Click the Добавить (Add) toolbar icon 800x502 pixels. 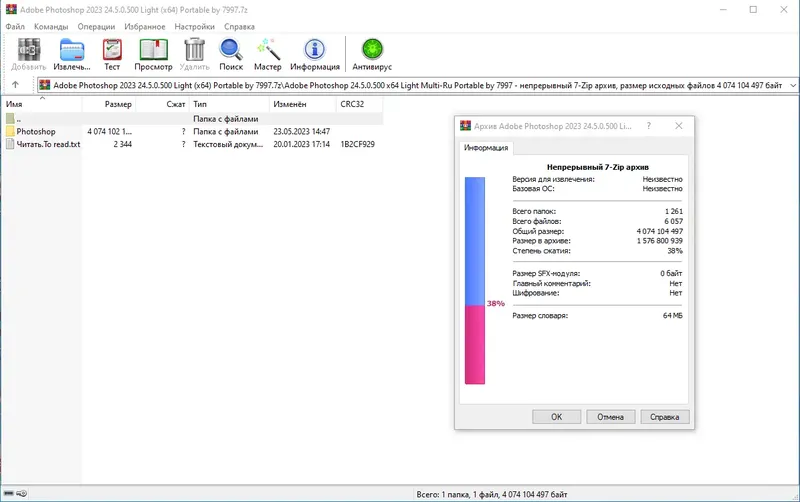(29, 50)
